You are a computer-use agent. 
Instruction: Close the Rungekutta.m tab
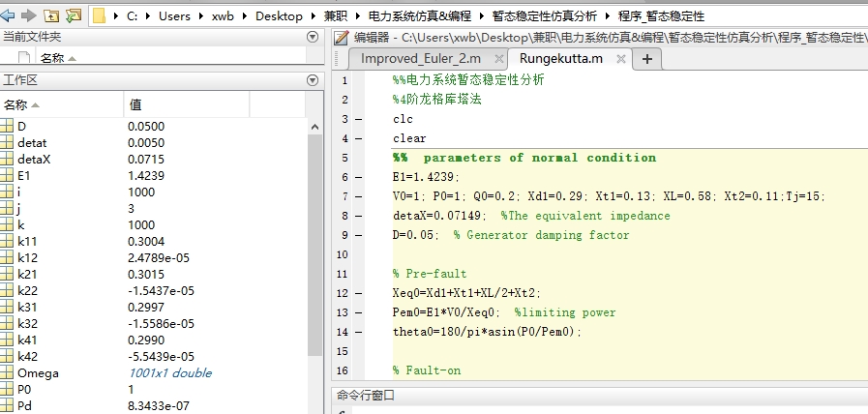(621, 59)
